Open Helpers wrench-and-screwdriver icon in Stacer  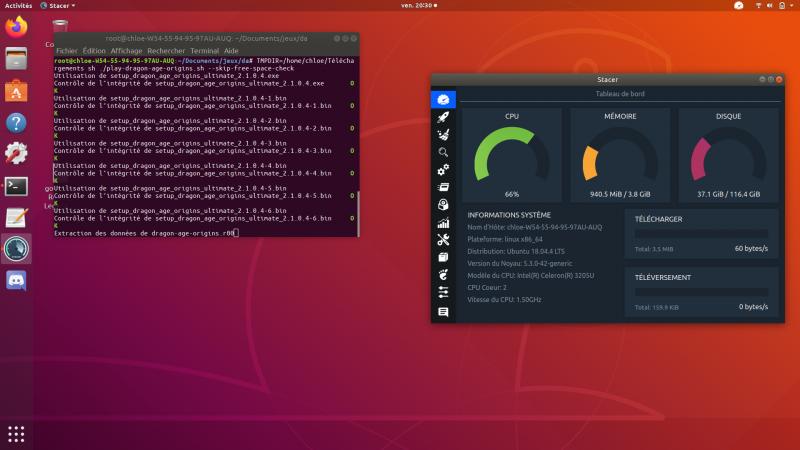[x=443, y=240]
